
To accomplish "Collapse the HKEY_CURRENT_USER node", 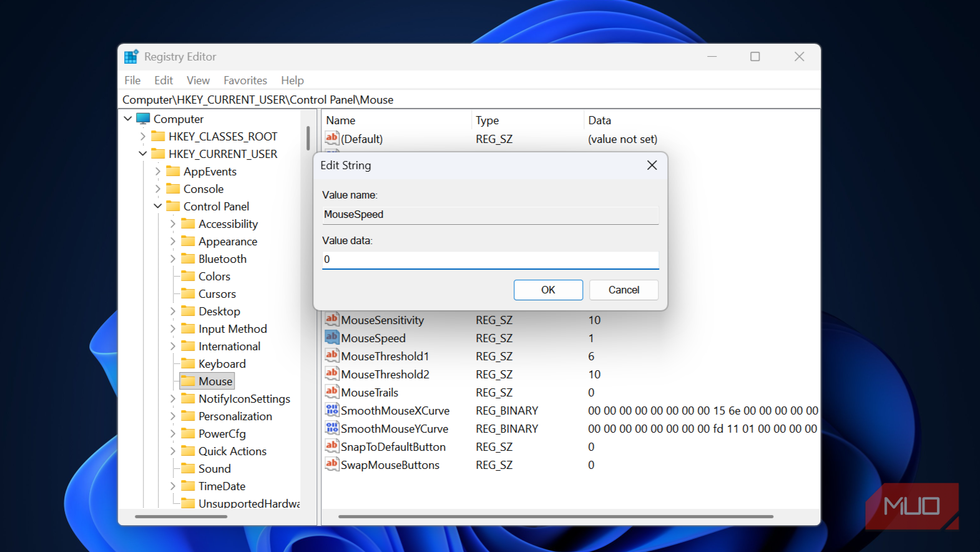I will click(143, 154).
